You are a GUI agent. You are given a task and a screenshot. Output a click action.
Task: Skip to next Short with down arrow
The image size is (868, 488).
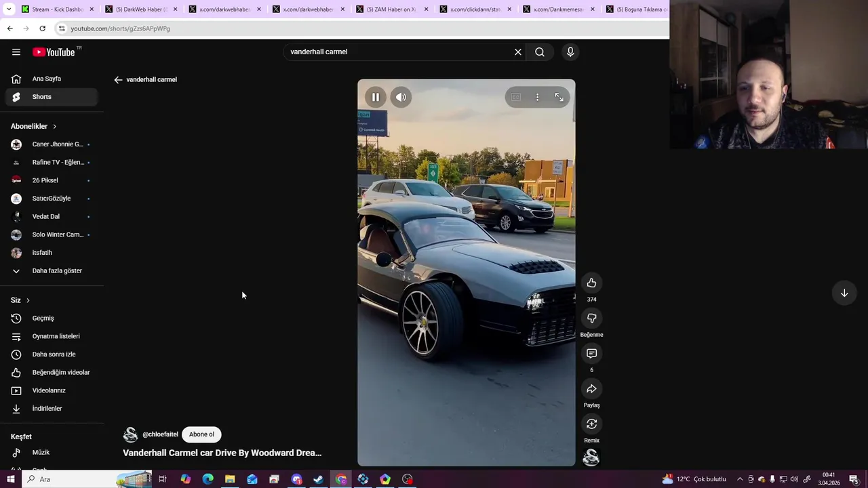point(844,293)
